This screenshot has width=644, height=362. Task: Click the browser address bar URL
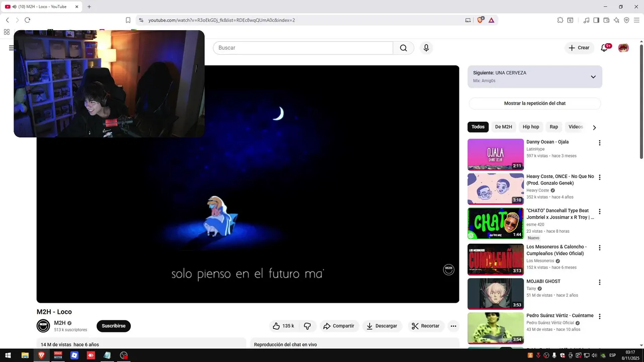click(x=221, y=20)
